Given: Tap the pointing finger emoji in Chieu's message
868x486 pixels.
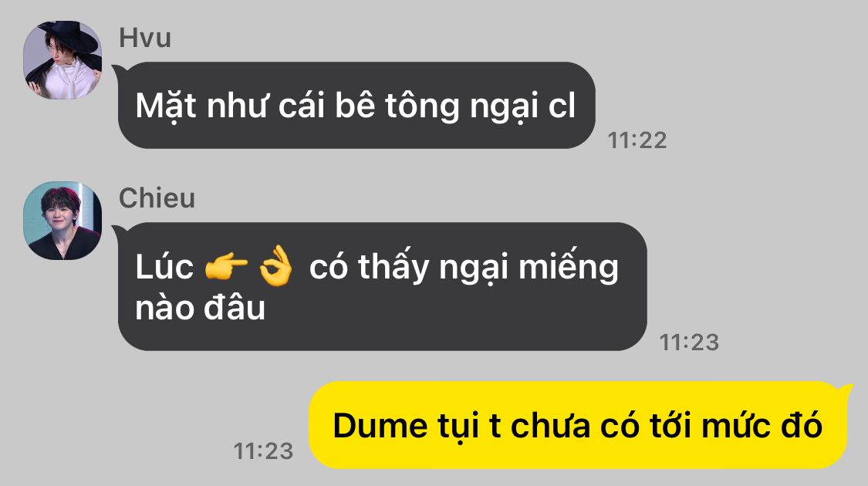Looking at the screenshot, I should coord(226,268).
